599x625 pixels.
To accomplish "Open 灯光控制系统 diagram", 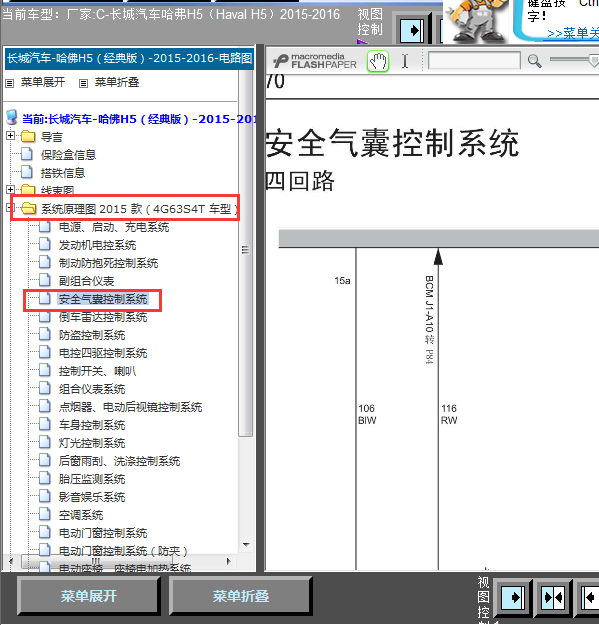I will pos(92,443).
